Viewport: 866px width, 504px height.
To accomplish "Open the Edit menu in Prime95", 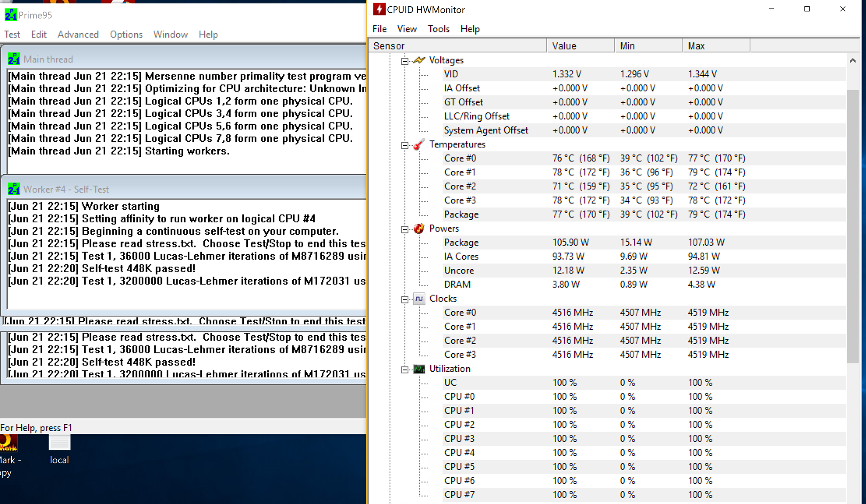I will coord(39,34).
